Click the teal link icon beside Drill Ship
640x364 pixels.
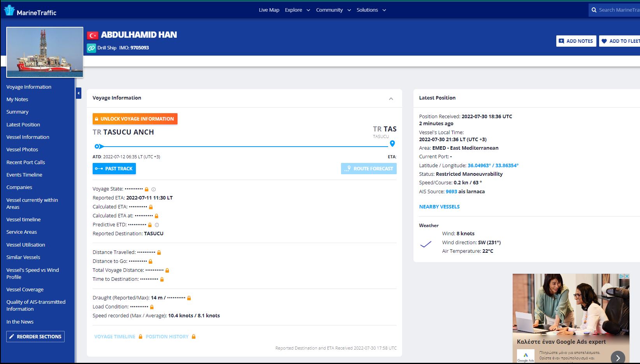click(x=91, y=48)
